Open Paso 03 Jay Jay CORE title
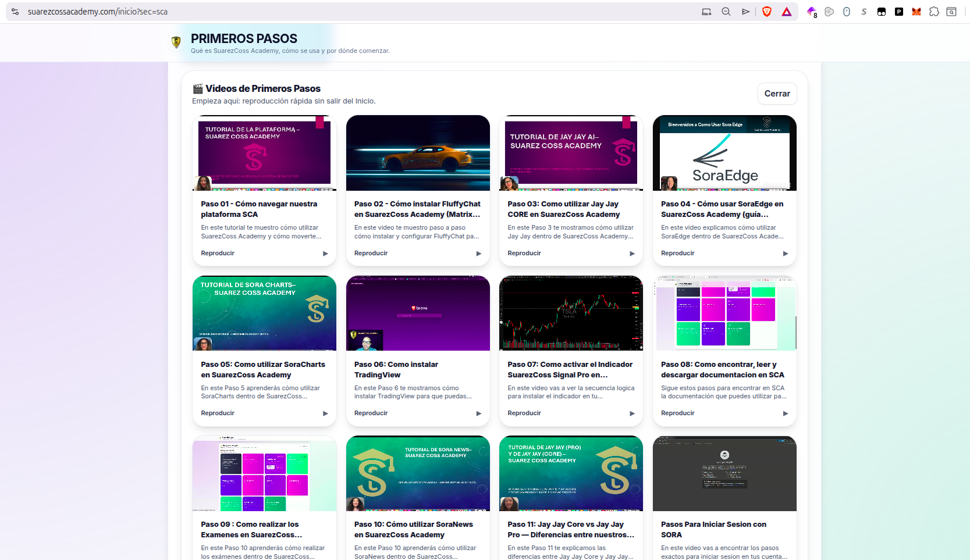970x560 pixels. [x=563, y=209]
